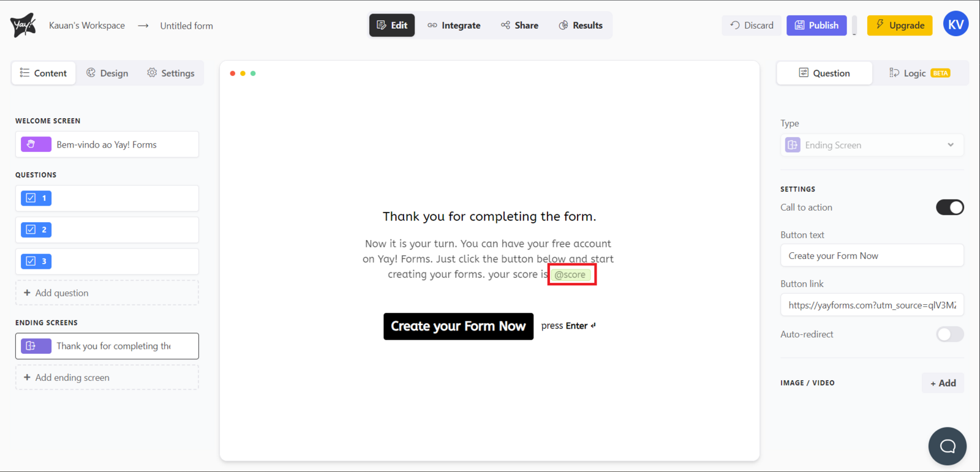Add an image or video
Image resolution: width=980 pixels, height=472 pixels.
coord(943,383)
